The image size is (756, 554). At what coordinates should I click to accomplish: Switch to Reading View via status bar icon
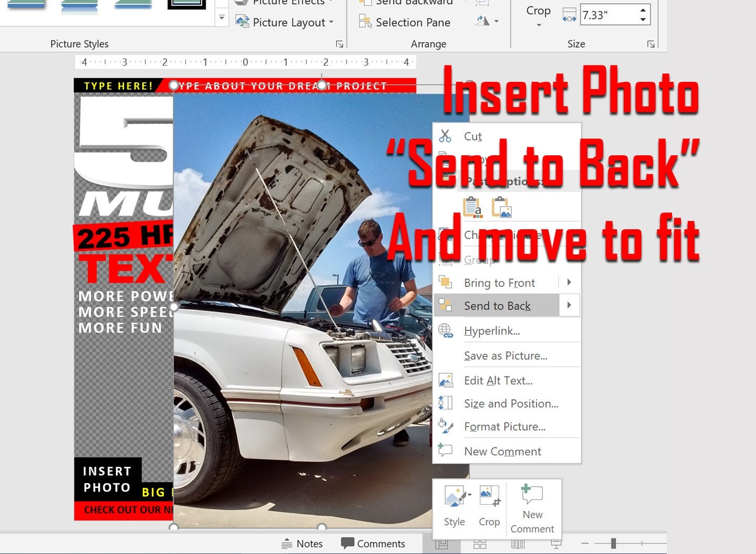pos(518,544)
